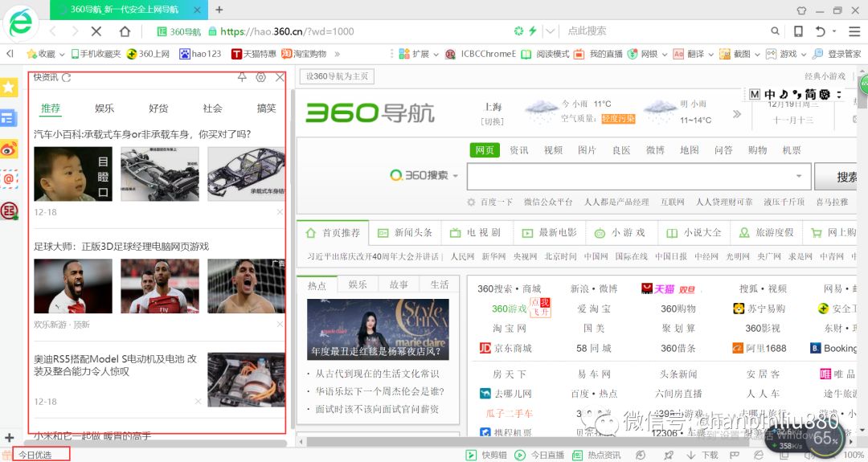Expand more bookmarks chevron
The width and height of the screenshot is (868, 462).
[337, 54]
